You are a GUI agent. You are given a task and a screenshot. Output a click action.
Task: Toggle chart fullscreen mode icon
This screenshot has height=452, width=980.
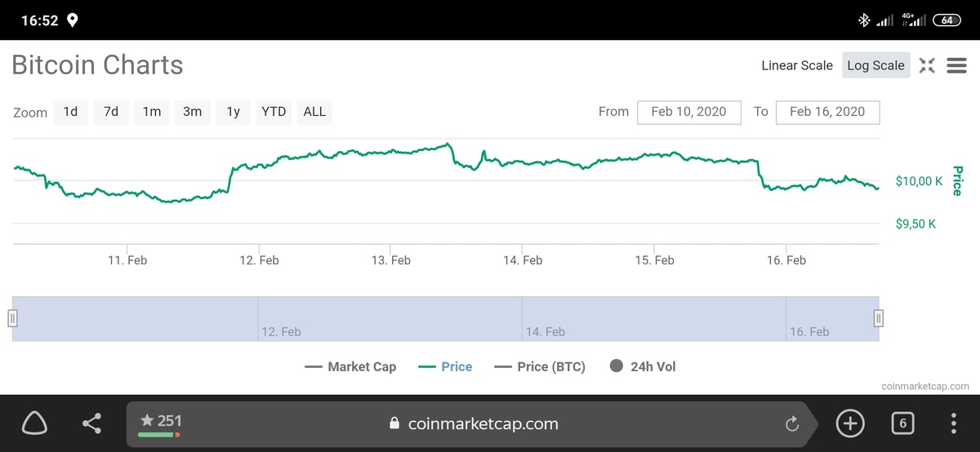927,66
